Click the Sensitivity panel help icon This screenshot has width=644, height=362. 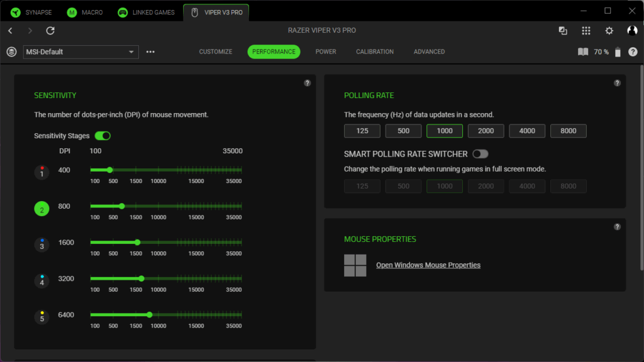[307, 83]
